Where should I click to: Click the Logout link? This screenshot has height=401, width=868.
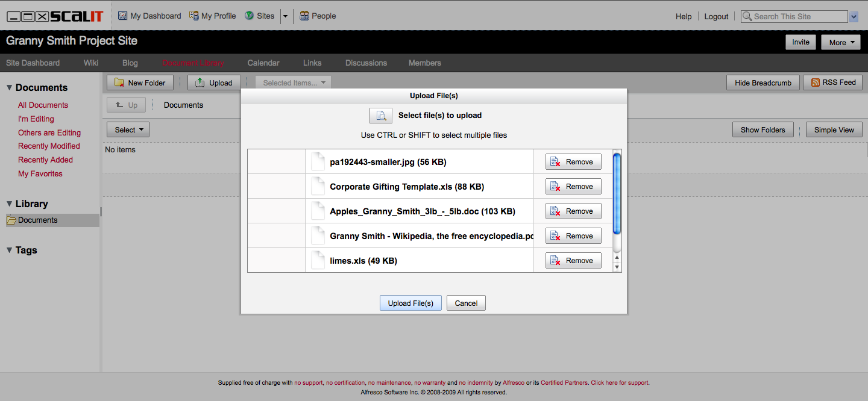click(716, 16)
